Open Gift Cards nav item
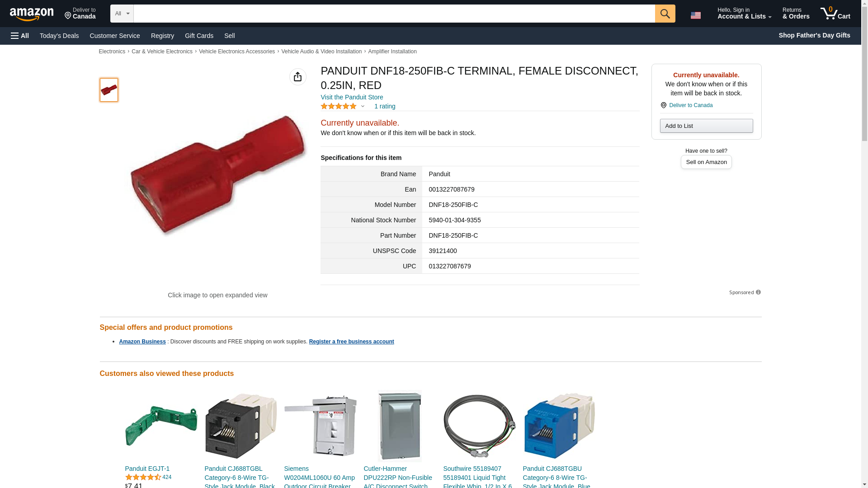 (199, 36)
